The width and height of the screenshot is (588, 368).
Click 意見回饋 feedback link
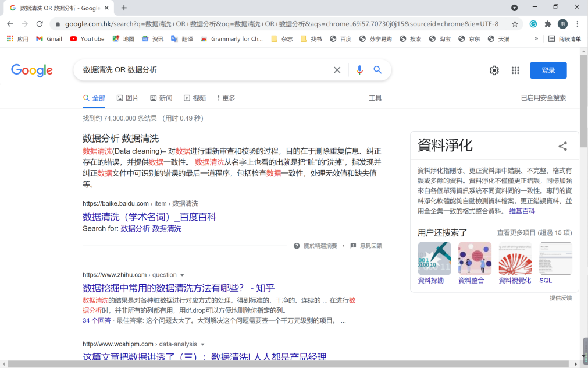click(366, 246)
